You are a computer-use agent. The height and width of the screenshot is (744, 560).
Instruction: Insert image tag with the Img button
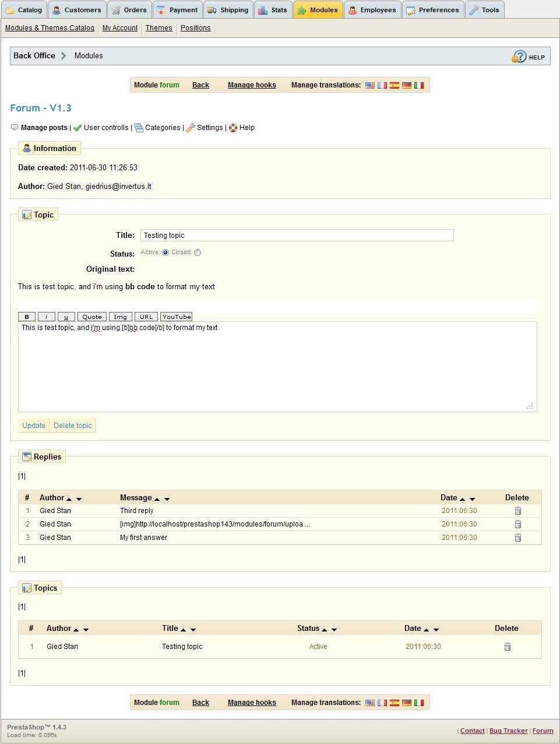click(120, 317)
